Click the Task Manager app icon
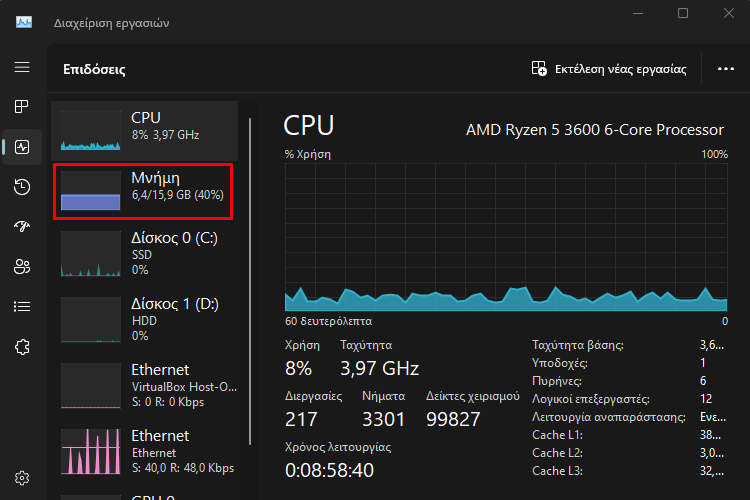 click(24, 22)
